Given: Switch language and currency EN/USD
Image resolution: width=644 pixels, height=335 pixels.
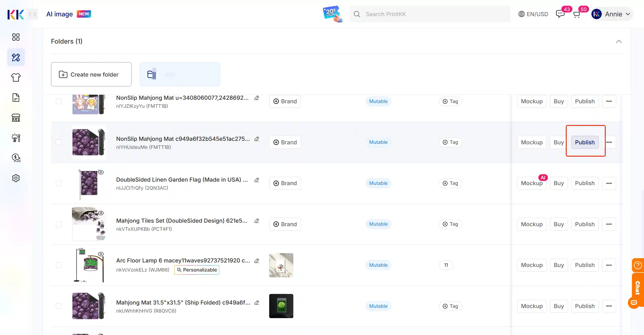Looking at the screenshot, I should click(533, 14).
